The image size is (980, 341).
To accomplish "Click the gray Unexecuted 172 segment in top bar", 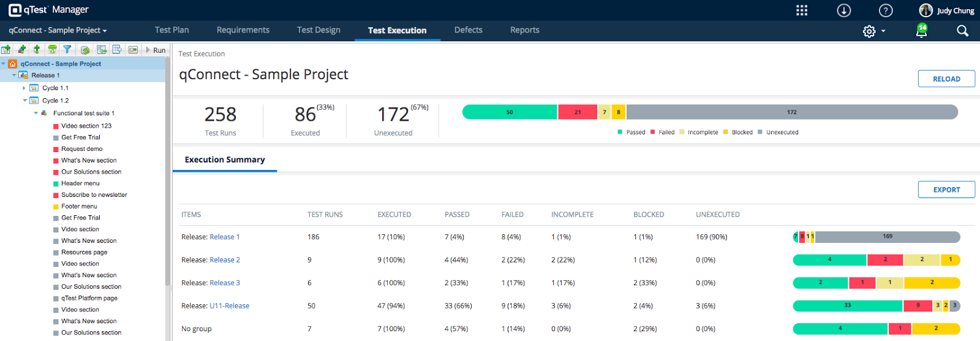I will (792, 112).
